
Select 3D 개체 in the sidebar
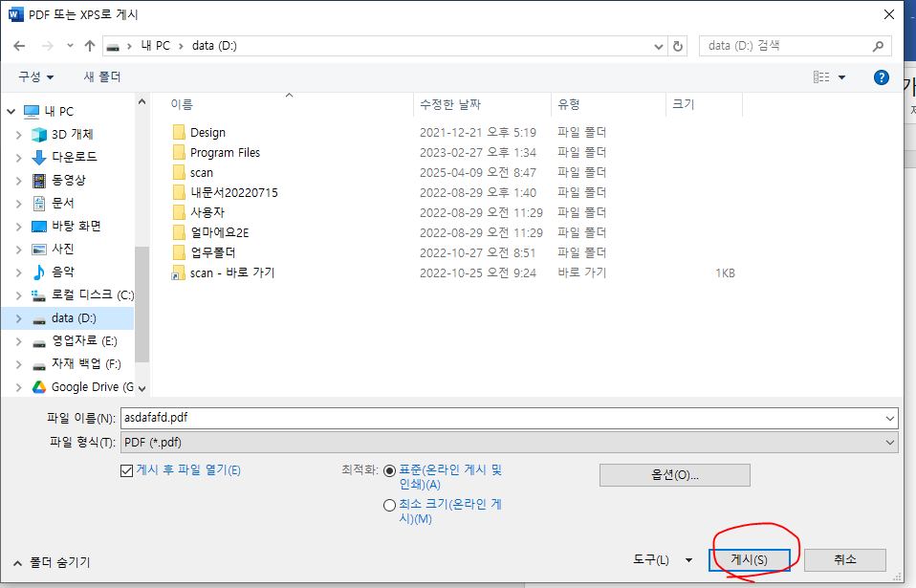coord(72,134)
